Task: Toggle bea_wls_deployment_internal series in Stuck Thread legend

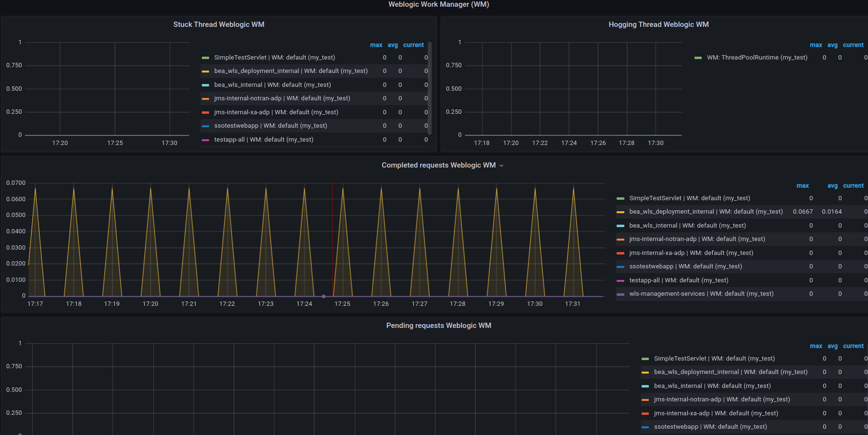Action: coord(291,71)
